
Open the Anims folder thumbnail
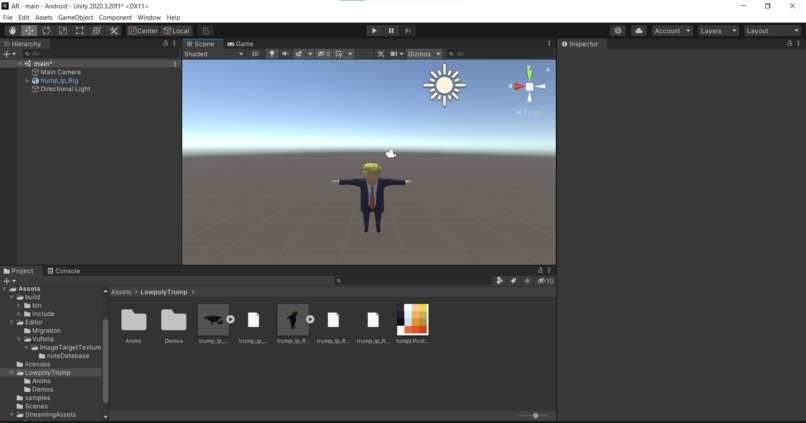[x=134, y=320]
